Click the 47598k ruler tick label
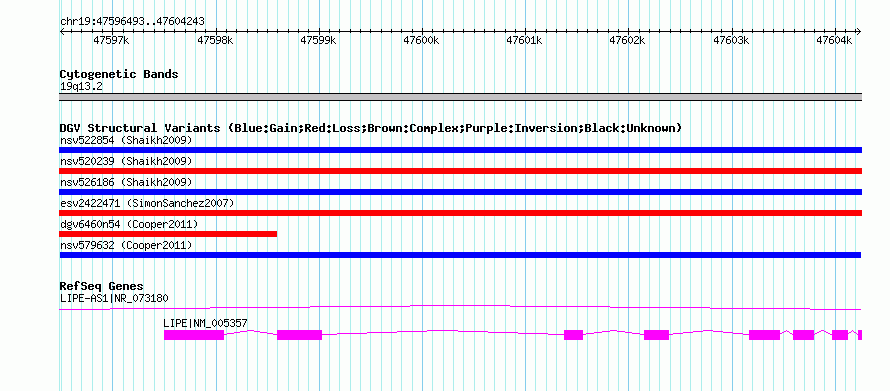Image resolution: width=890 pixels, height=391 pixels. (x=215, y=40)
